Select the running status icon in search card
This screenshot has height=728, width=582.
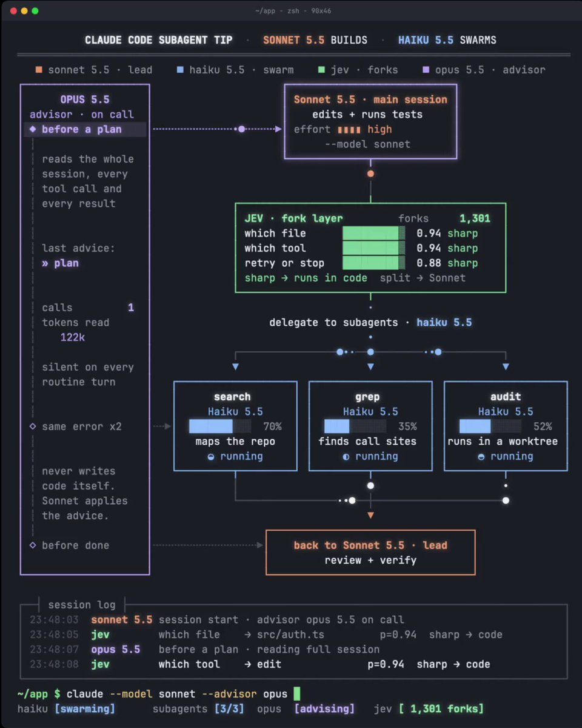coord(211,457)
